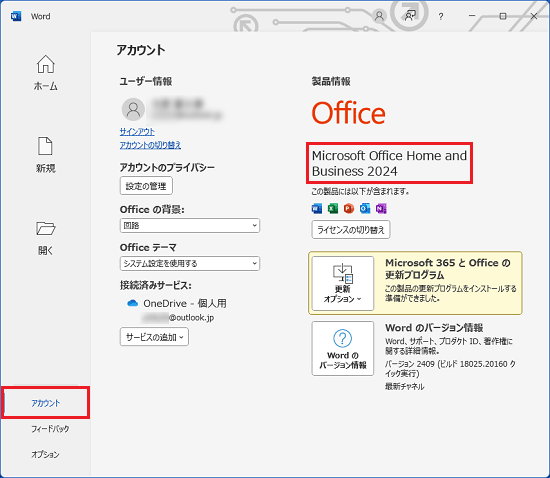Click Microsoft Office Home and Business 2024 text

tap(389, 163)
